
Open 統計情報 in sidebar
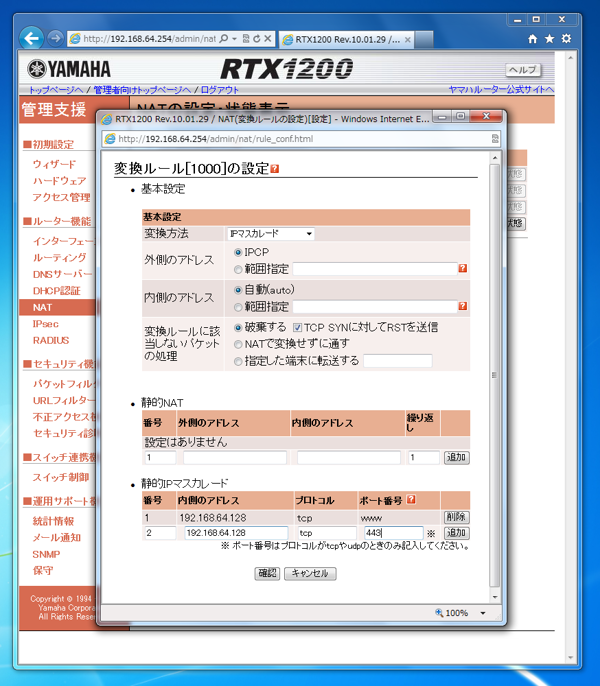pyautogui.click(x=53, y=521)
